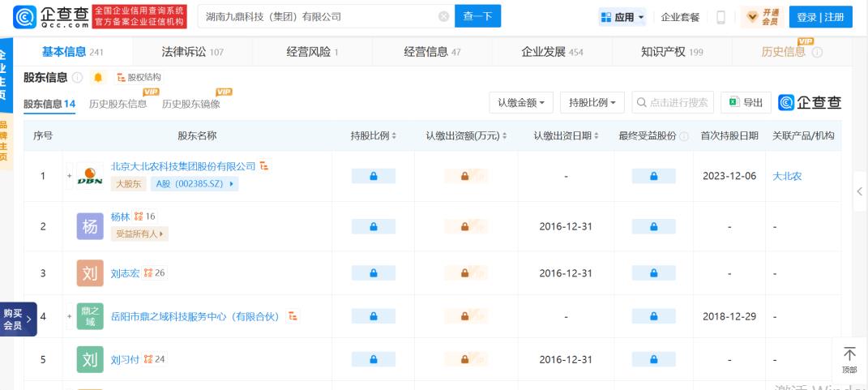
Task: Click locked 认缴出资额 for 刘志宏
Action: [466, 273]
